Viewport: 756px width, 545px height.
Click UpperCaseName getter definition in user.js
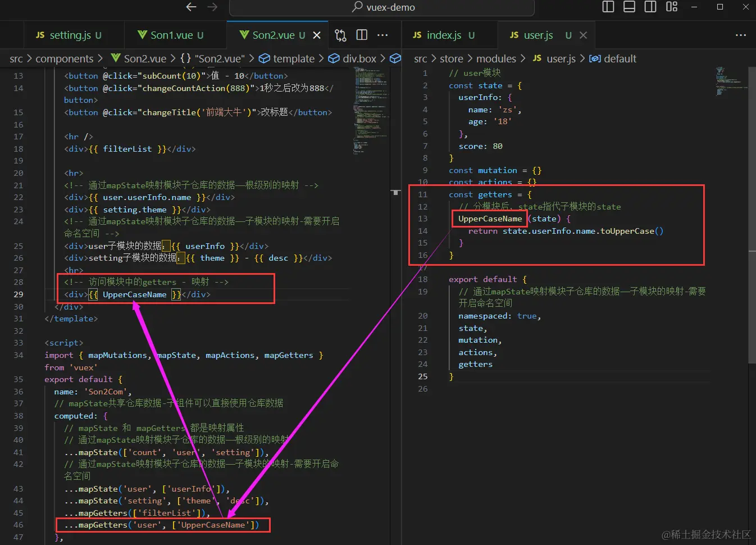(490, 219)
